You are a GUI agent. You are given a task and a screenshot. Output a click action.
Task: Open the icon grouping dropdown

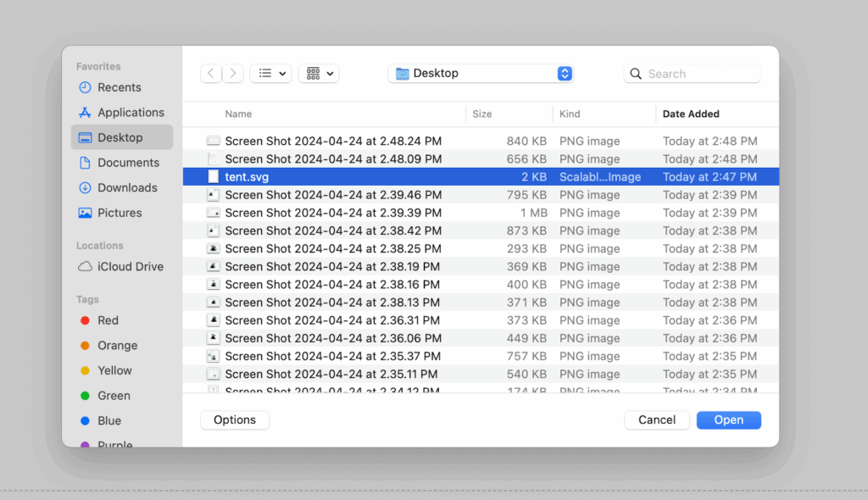(319, 74)
